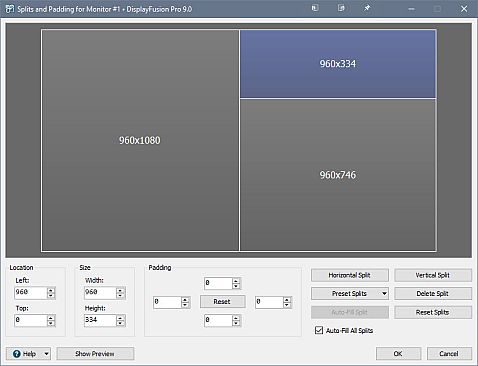
Task: Increase the Top location value
Action: click(51, 318)
